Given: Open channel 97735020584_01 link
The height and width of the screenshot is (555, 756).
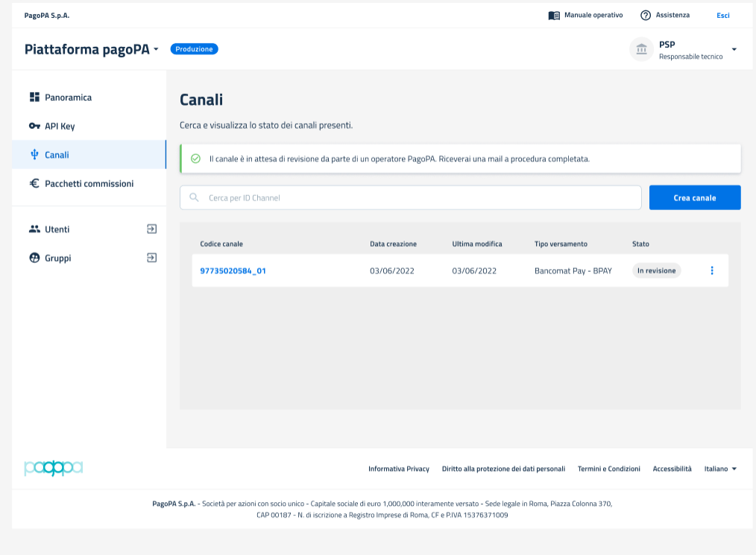Looking at the screenshot, I should [233, 270].
